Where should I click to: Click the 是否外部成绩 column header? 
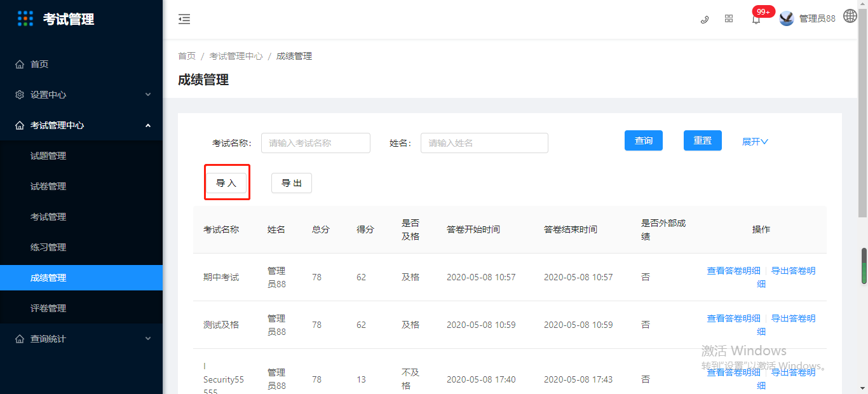663,229
